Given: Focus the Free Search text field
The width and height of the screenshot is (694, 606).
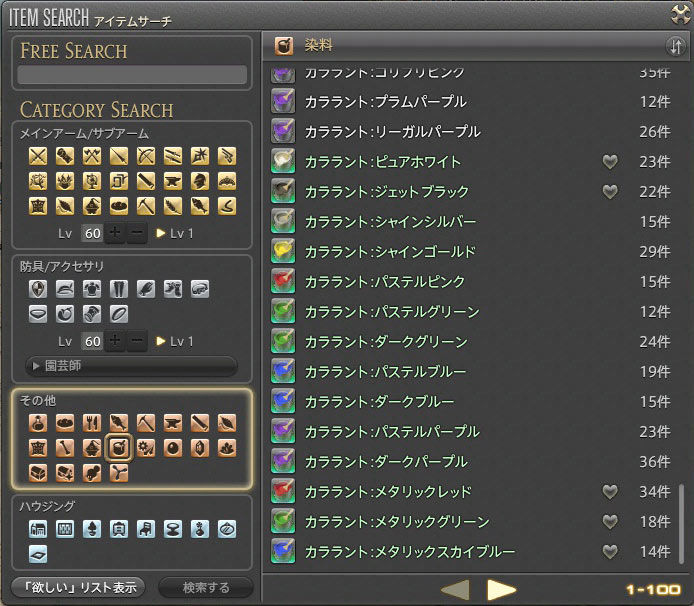Looking at the screenshot, I should (132, 74).
